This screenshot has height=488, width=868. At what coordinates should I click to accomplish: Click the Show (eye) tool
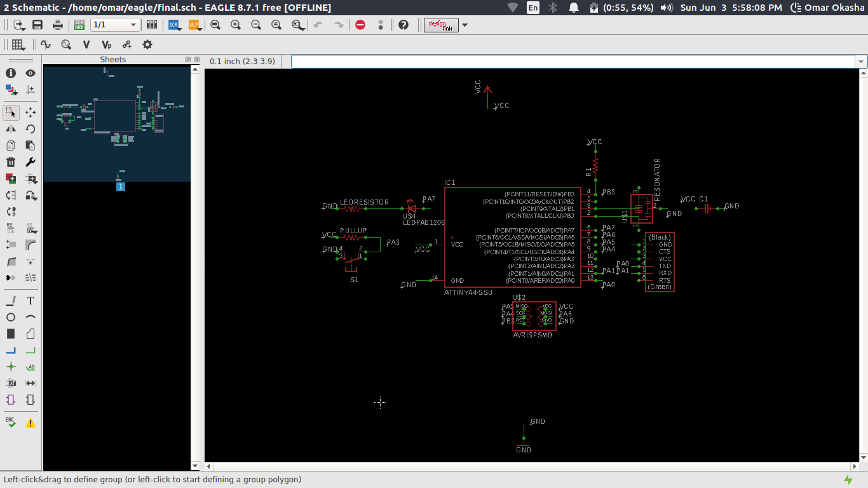31,73
